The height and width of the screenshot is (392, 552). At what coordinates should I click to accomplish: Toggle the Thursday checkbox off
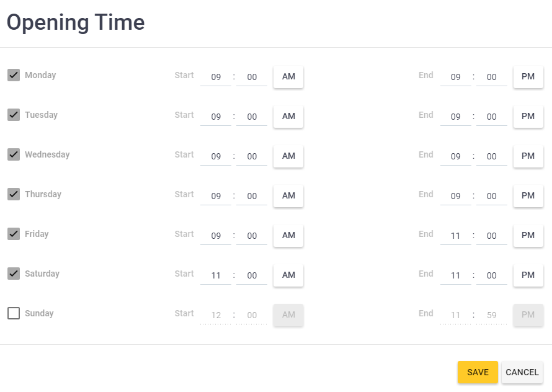point(13,194)
